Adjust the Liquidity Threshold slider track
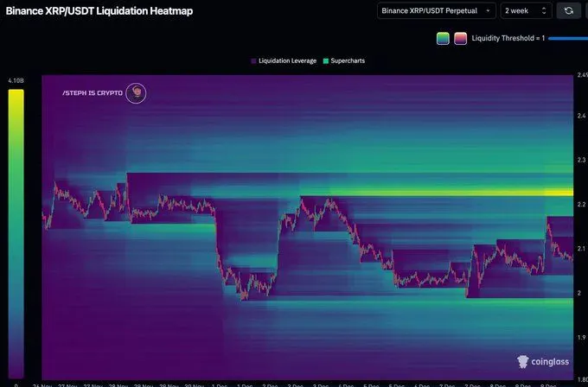Viewport: 588px width, 387px height. (567, 38)
